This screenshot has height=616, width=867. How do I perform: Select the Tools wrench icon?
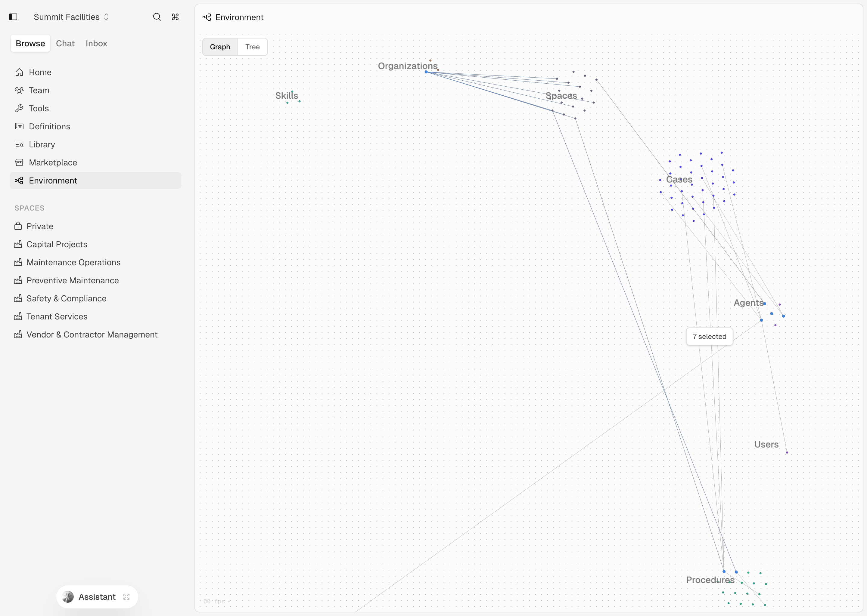[19, 108]
